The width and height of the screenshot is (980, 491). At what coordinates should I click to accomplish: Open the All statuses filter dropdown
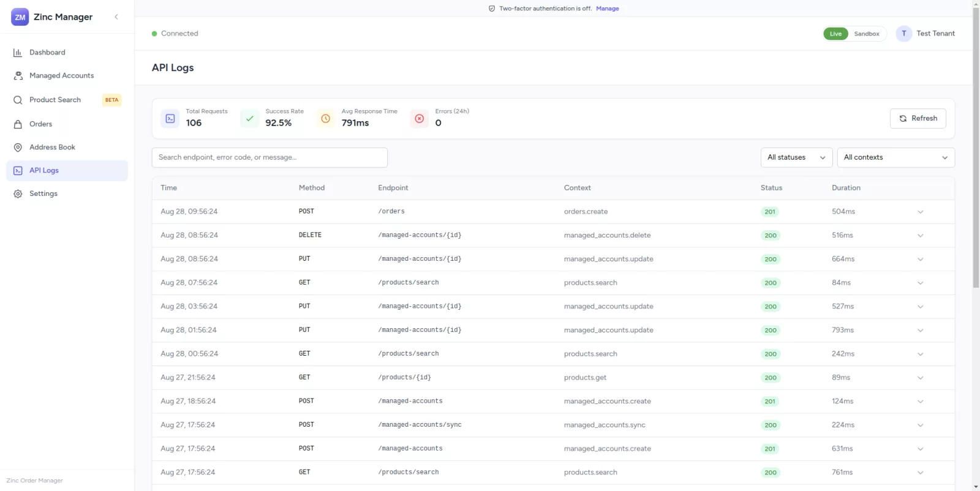796,157
